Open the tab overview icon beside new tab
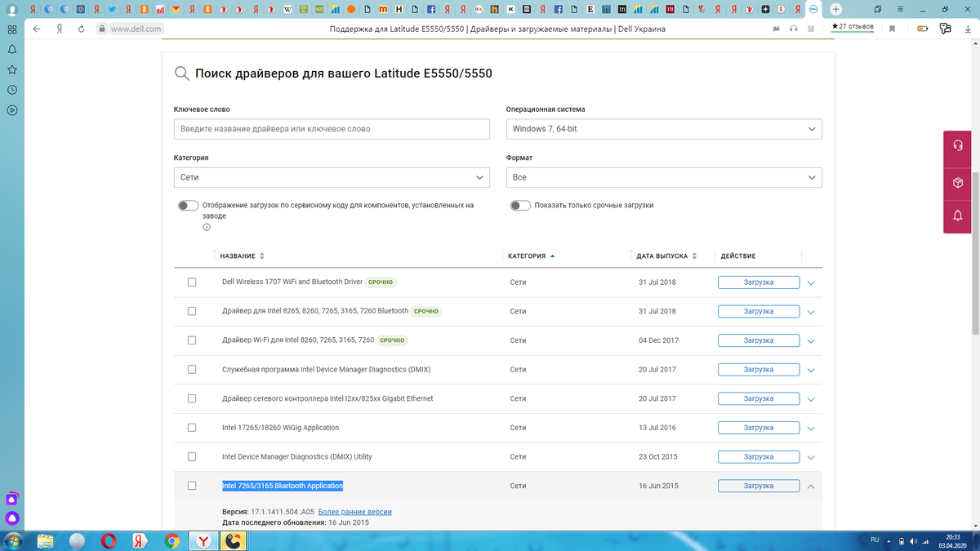Image resolution: width=980 pixels, height=551 pixels. click(x=877, y=9)
